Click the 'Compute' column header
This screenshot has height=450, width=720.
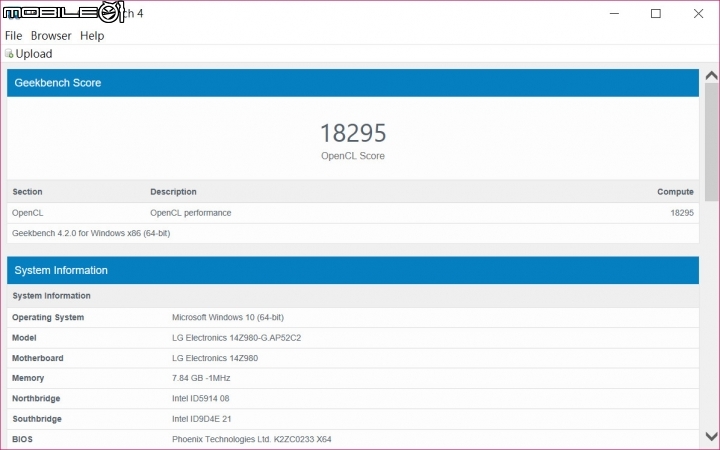coord(675,192)
